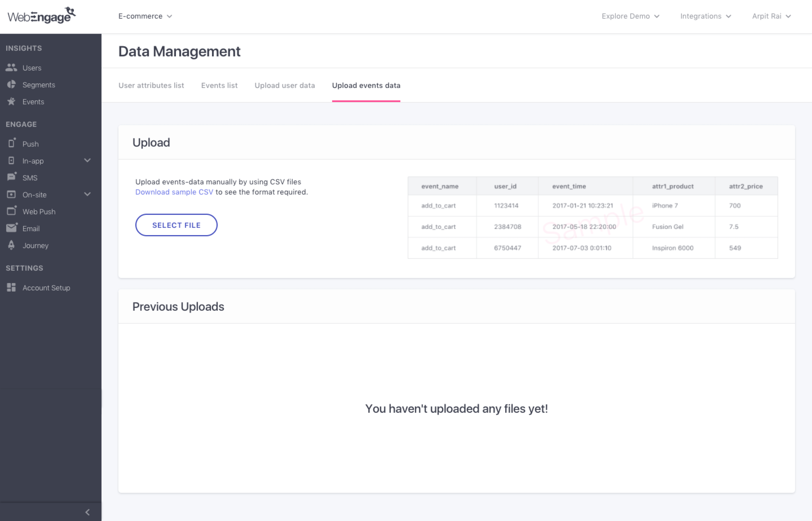Switch to the Upload user data tab
The image size is (812, 521).
(x=284, y=85)
